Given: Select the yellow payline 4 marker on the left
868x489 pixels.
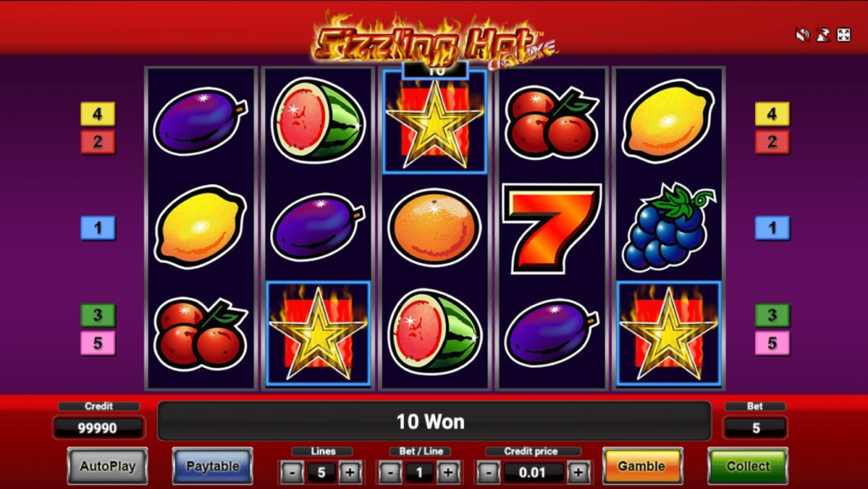Looking at the screenshot, I should (x=98, y=114).
